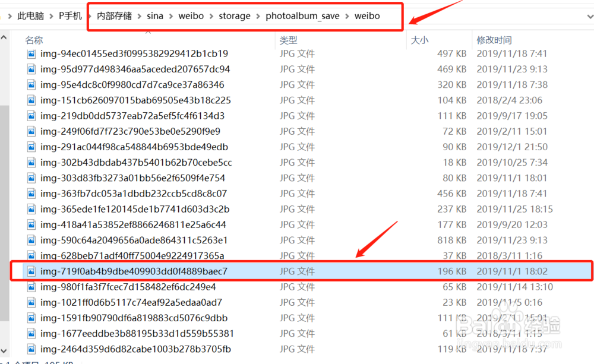Image resolution: width=594 pixels, height=364 pixels.
Task: Click the image icon for img-628beb71adf40ff75004e9224917365a
Action: tap(31, 256)
